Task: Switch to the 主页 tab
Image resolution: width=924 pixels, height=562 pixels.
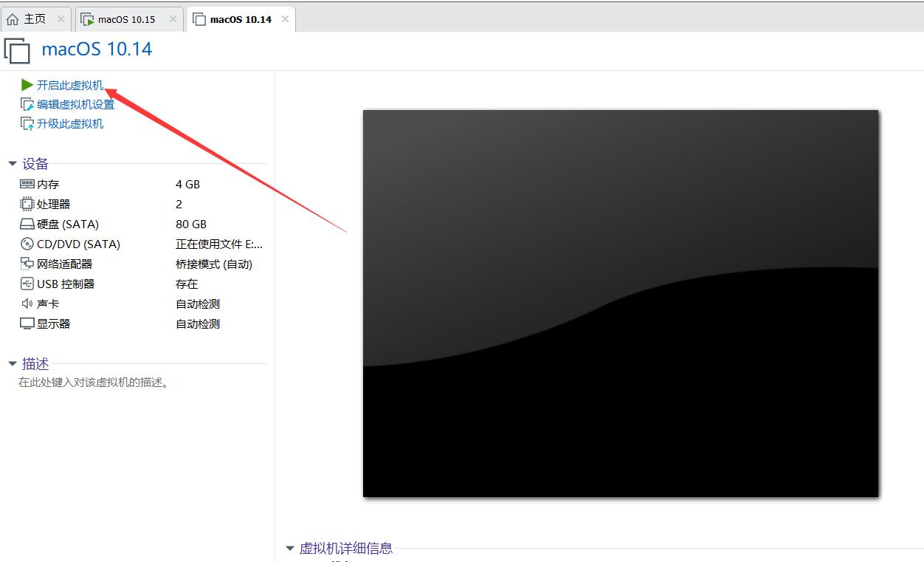Action: [37, 19]
